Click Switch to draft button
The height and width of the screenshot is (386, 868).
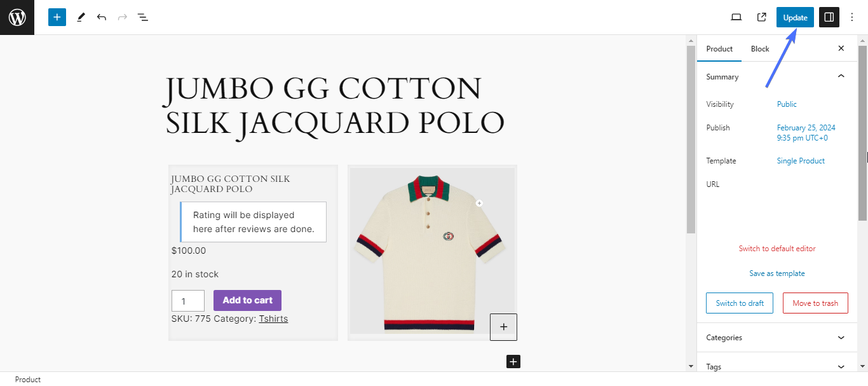(x=740, y=303)
